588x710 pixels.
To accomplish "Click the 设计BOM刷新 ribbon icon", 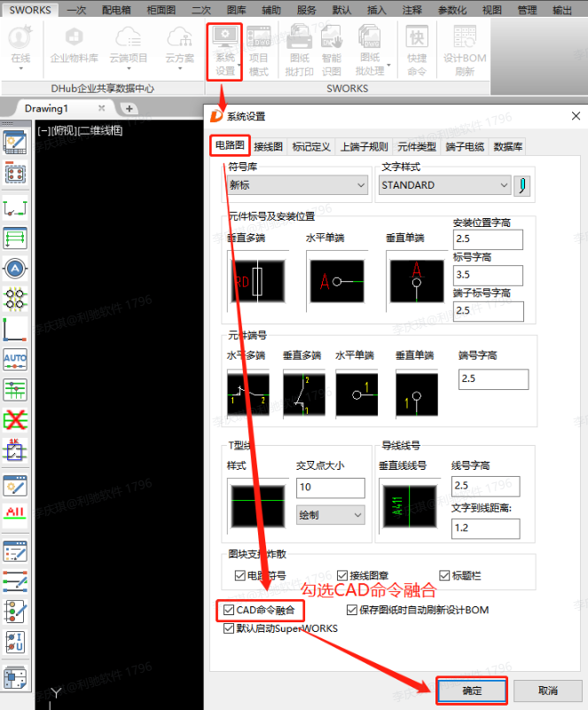I will coord(465,51).
